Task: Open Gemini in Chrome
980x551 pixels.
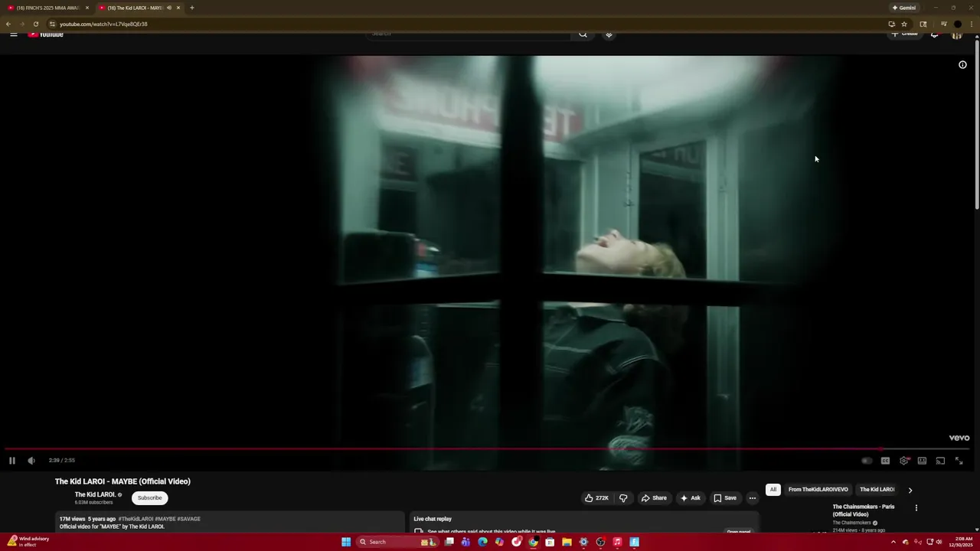Action: [903, 8]
